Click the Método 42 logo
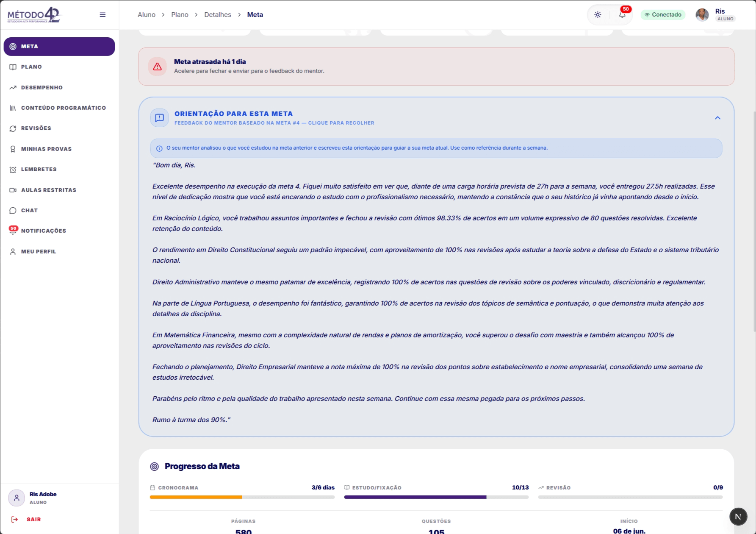This screenshot has width=756, height=534. tap(35, 15)
